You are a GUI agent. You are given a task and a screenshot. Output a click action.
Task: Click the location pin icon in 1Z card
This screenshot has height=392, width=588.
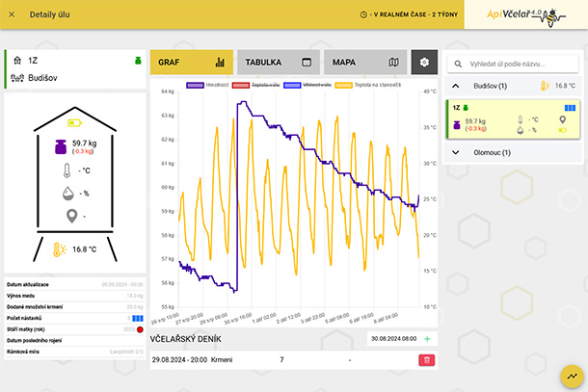tap(562, 119)
